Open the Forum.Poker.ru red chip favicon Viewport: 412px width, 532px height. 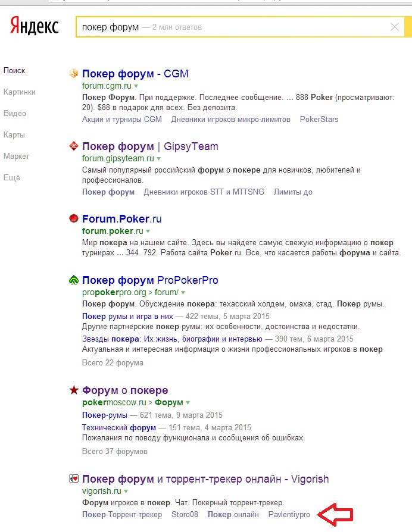point(74,218)
